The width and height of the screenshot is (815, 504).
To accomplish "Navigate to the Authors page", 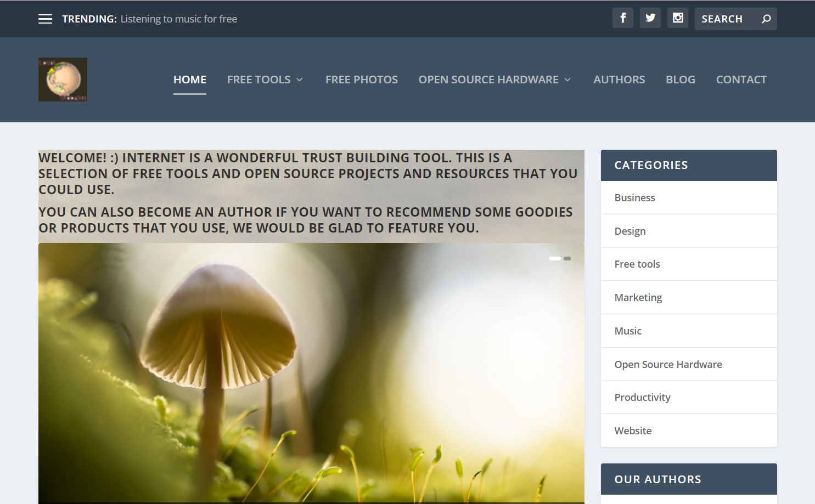I will tap(619, 80).
